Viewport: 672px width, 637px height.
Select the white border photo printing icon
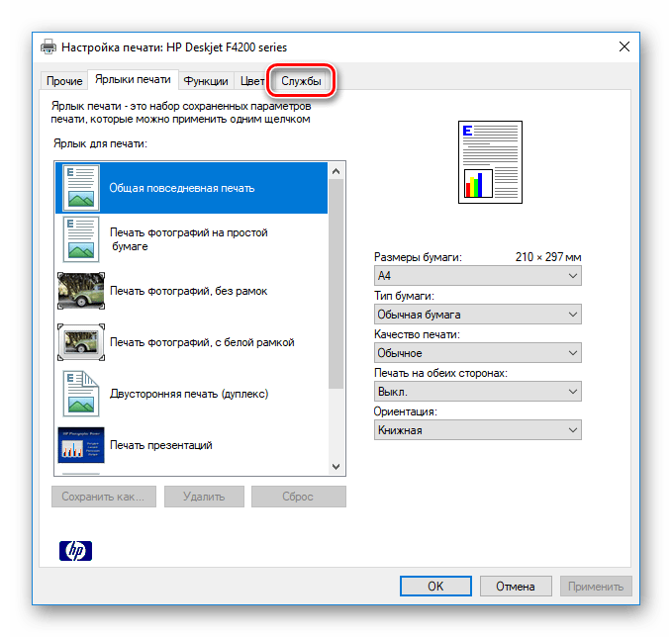click(81, 342)
